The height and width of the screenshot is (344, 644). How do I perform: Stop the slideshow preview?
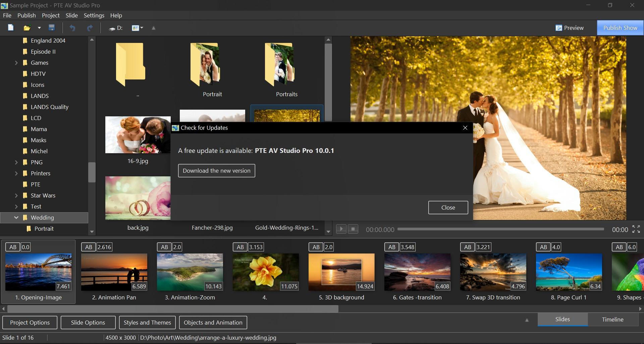click(x=353, y=229)
